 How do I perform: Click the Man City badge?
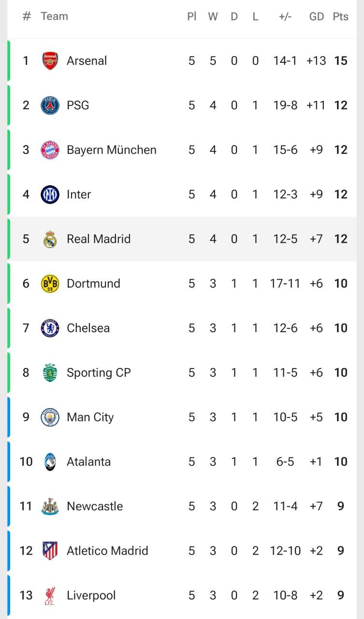click(50, 417)
